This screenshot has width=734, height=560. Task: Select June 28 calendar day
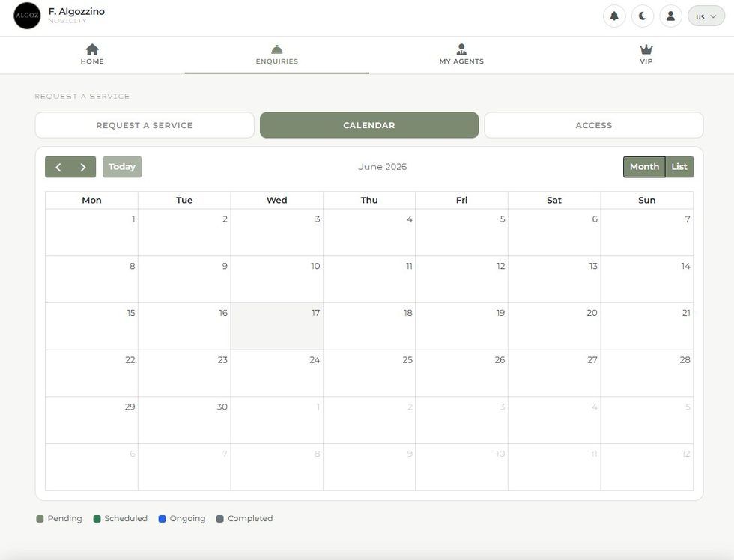[647, 374]
